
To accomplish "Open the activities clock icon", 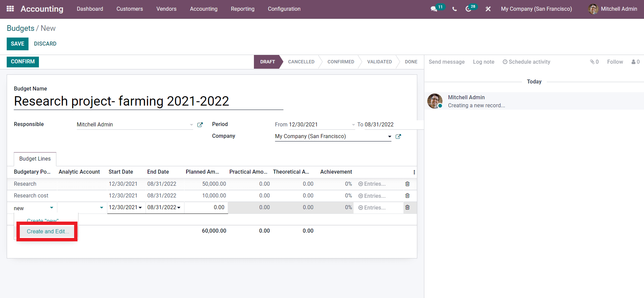I will (469, 9).
